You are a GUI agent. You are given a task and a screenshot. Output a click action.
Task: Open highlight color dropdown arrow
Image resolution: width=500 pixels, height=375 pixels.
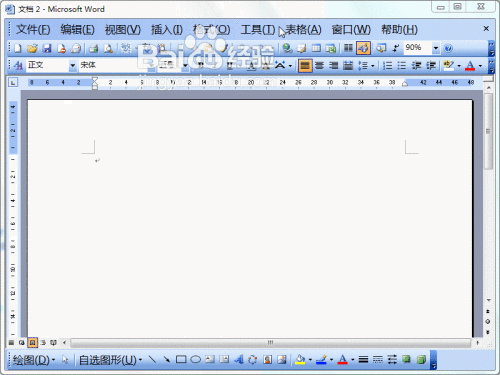[x=459, y=66]
